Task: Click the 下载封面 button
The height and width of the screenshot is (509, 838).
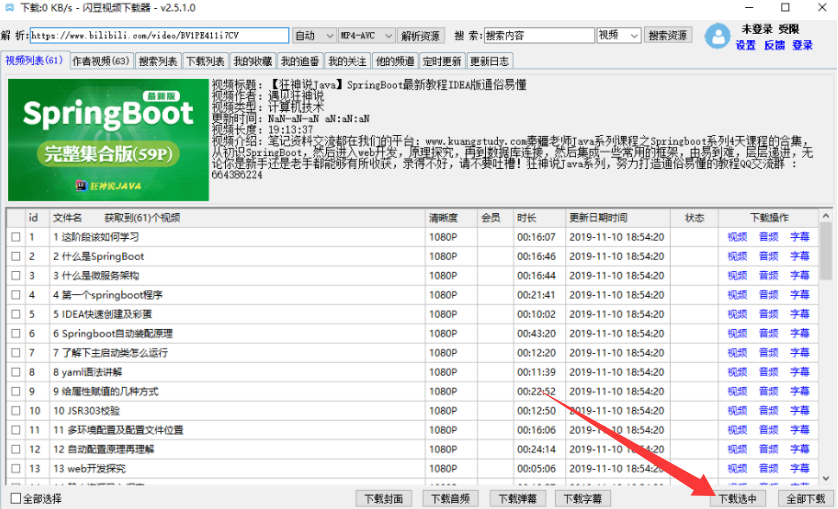Action: click(x=384, y=498)
